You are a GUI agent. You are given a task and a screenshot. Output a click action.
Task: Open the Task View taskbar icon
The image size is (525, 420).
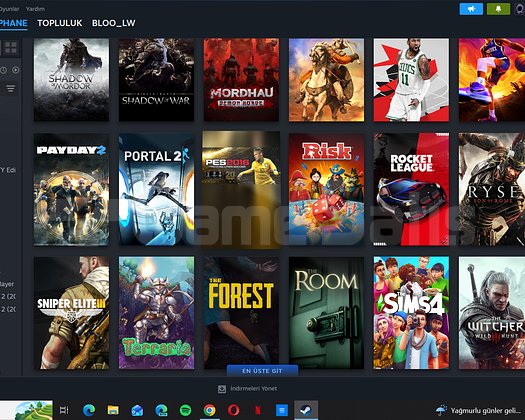point(64,410)
